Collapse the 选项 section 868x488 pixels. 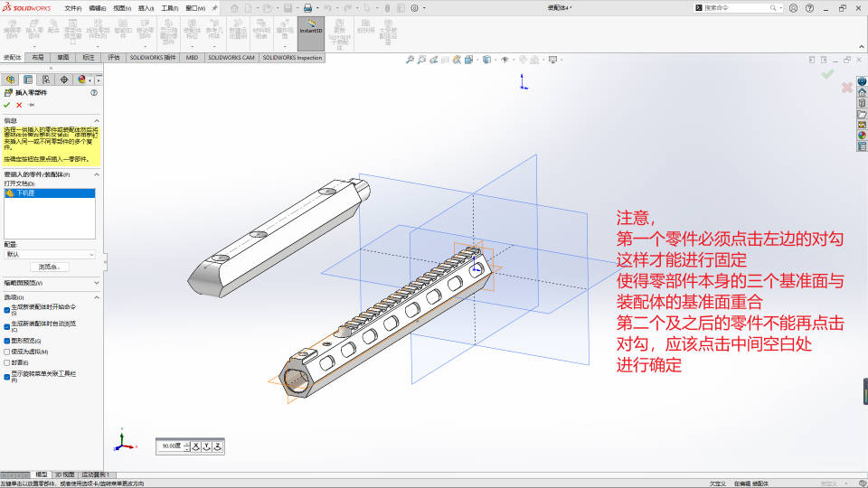click(97, 297)
